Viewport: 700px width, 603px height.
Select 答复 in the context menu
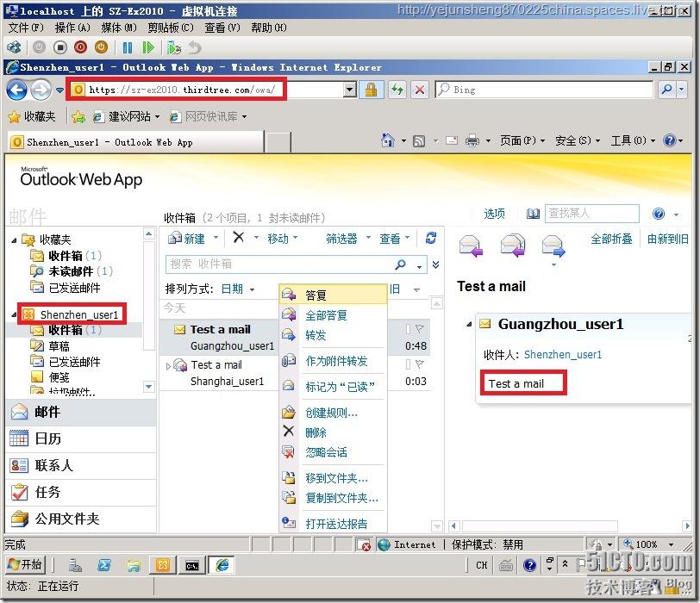tap(333, 295)
